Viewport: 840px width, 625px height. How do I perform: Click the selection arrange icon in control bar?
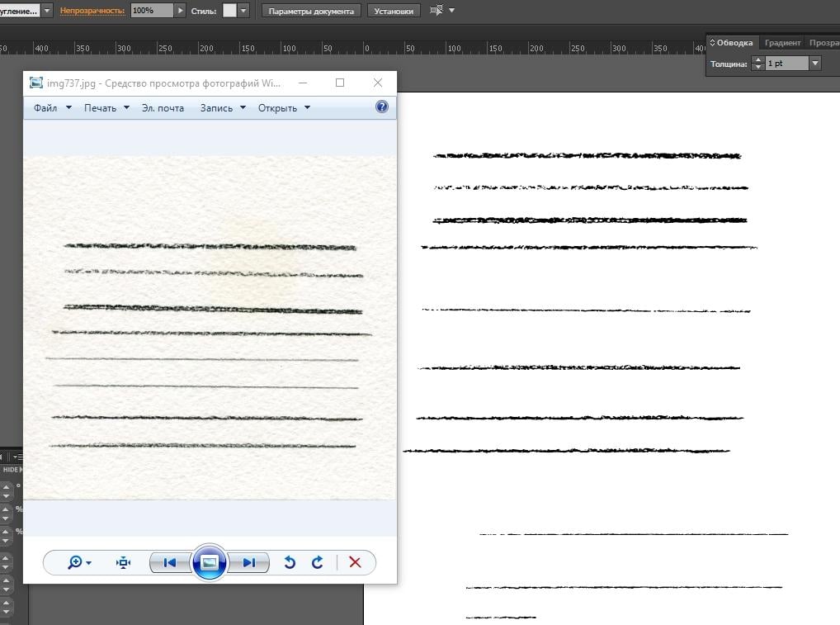[x=437, y=10]
